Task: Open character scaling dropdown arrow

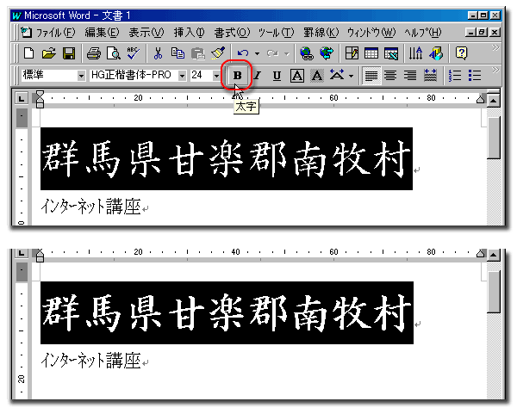Action: click(x=352, y=76)
